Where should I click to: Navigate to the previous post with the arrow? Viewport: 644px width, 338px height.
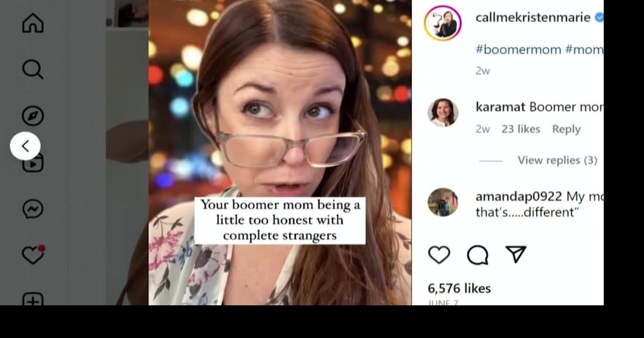pyautogui.click(x=25, y=146)
